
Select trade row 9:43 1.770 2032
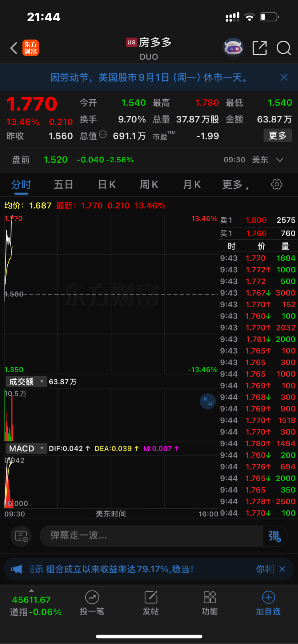[x=258, y=327]
